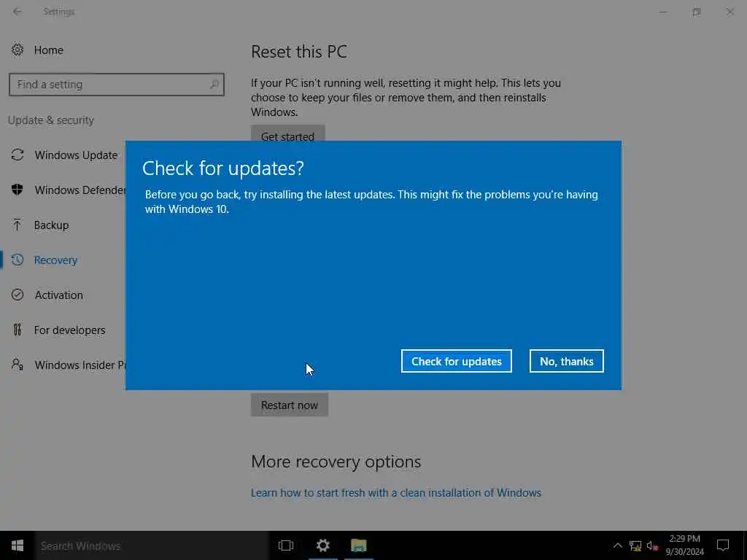Click the Settings gear taskbar icon
Image resolution: width=747 pixels, height=560 pixels.
pyautogui.click(x=323, y=545)
